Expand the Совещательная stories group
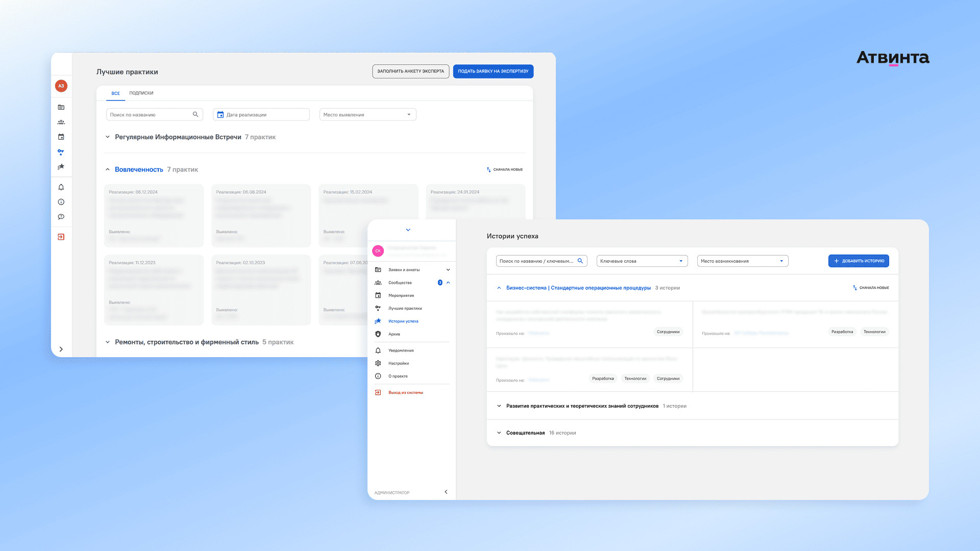This screenshot has height=551, width=980. coord(499,433)
